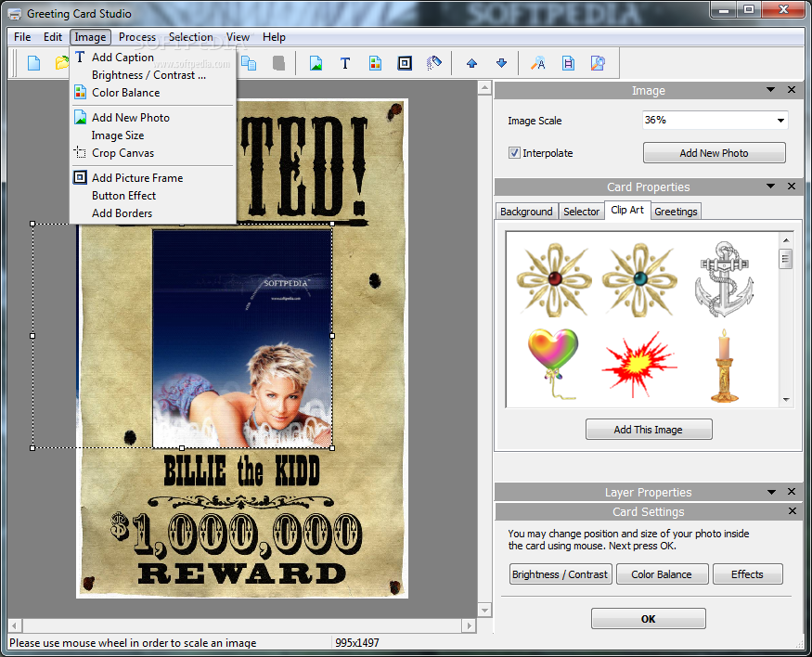
Task: Open the Edit menu
Action: coord(53,37)
